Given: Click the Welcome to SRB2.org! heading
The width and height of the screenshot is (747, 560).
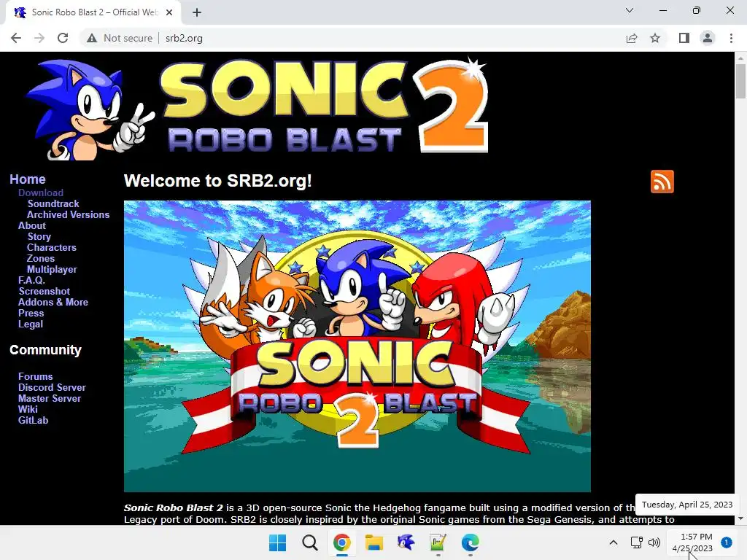Looking at the screenshot, I should 217,181.
